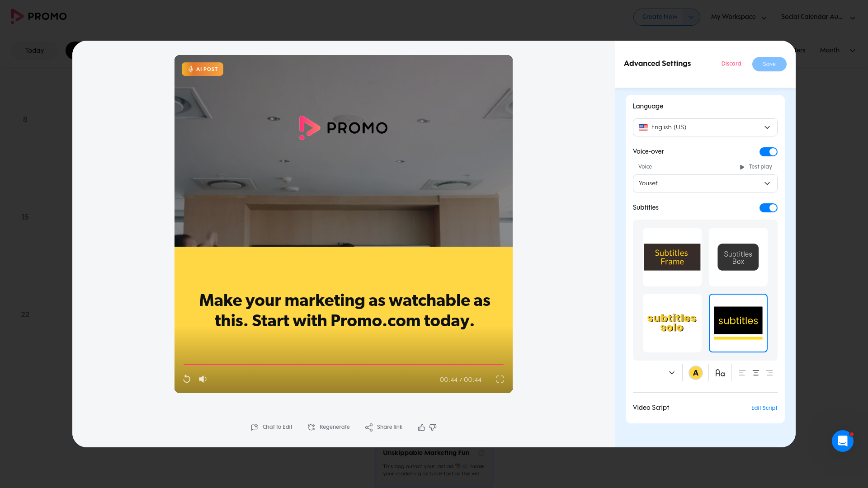Choose the subtitles solo style

(672, 323)
